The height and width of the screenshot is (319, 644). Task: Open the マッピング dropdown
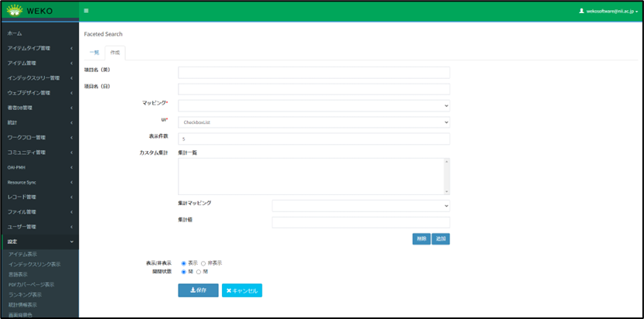313,105
